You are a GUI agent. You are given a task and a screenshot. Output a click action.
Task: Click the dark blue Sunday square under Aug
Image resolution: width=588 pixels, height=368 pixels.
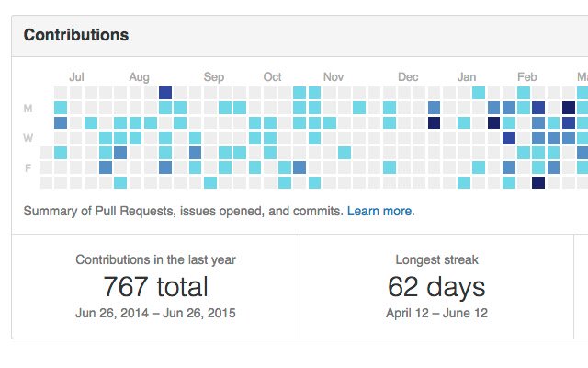(165, 93)
